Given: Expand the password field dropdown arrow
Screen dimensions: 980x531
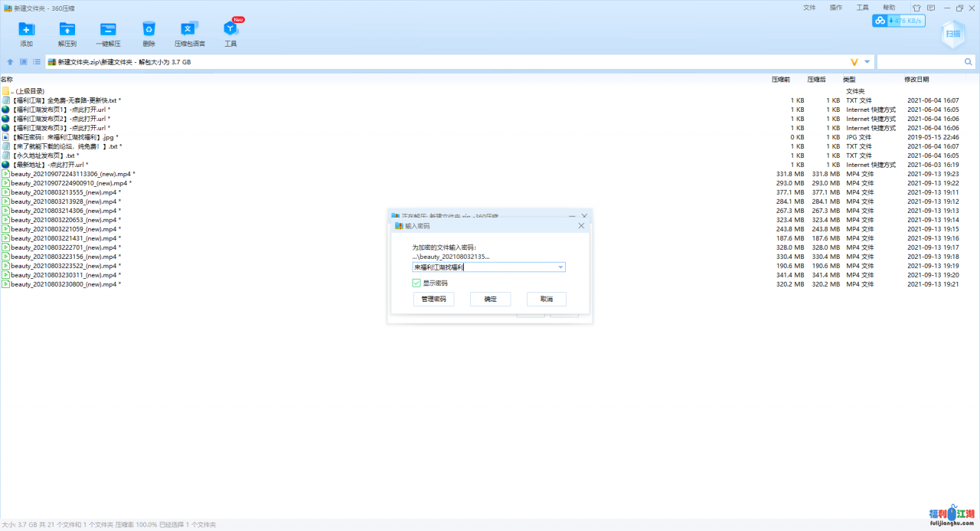Looking at the screenshot, I should 560,267.
